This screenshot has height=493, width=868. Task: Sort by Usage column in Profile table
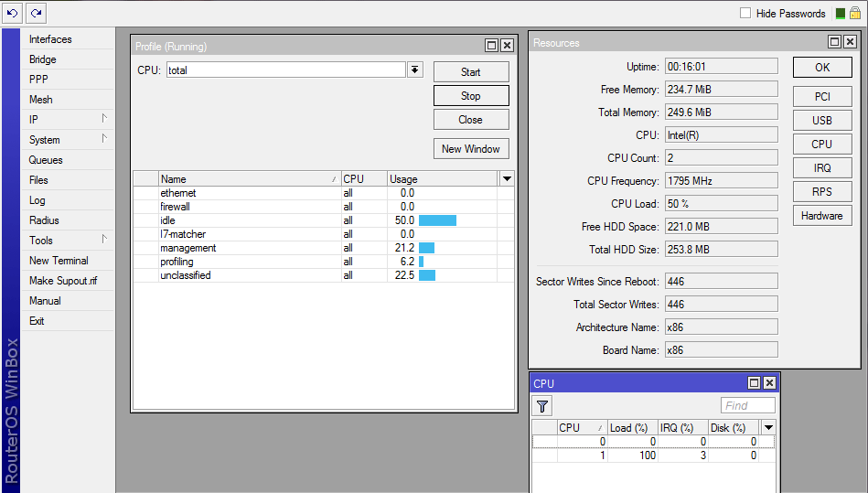coord(443,178)
